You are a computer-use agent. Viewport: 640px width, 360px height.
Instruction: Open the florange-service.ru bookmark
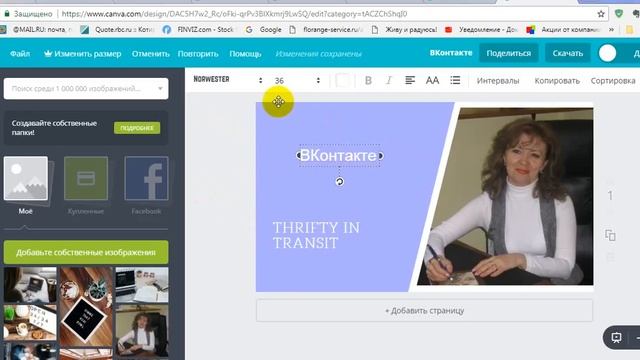click(326, 29)
